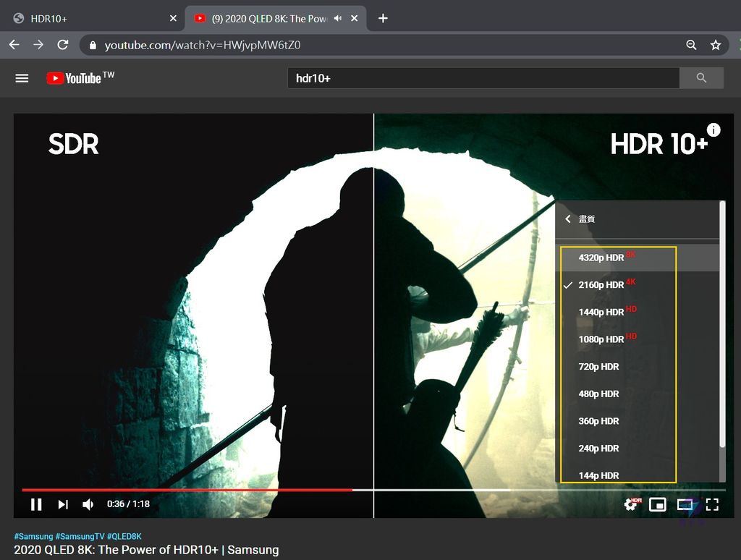
Task: Close the HDR10+ tab
Action: point(173,18)
